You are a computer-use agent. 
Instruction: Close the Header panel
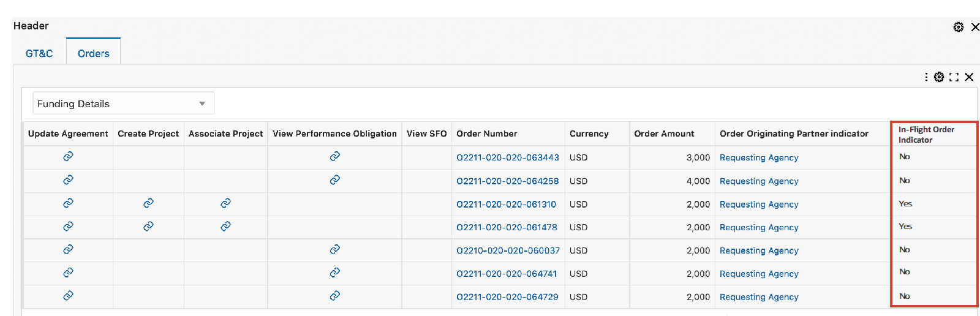pos(975,27)
